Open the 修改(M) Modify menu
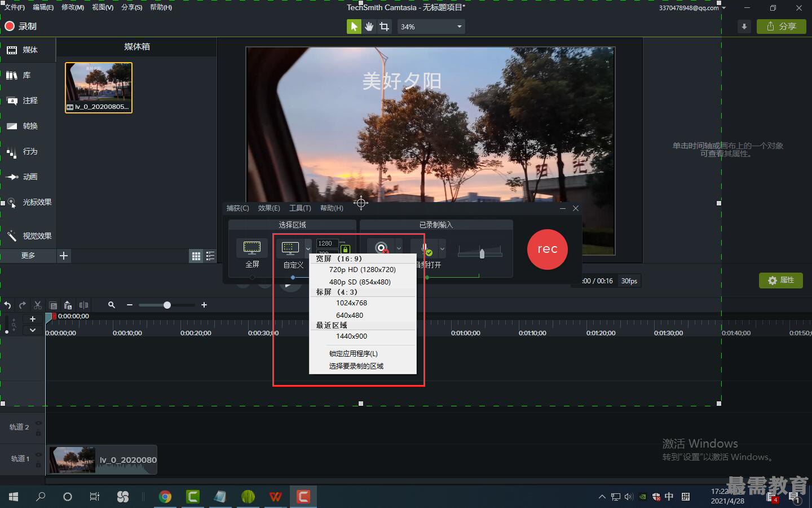The width and height of the screenshot is (812, 508). click(x=73, y=7)
